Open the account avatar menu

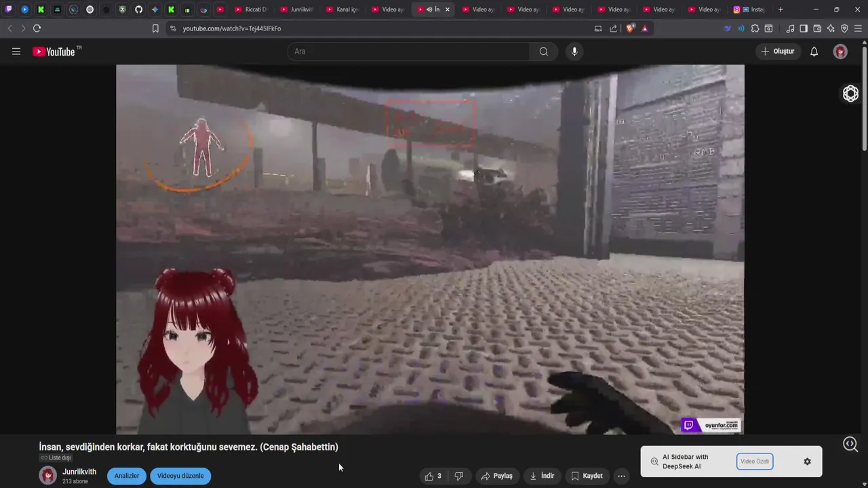(x=840, y=52)
